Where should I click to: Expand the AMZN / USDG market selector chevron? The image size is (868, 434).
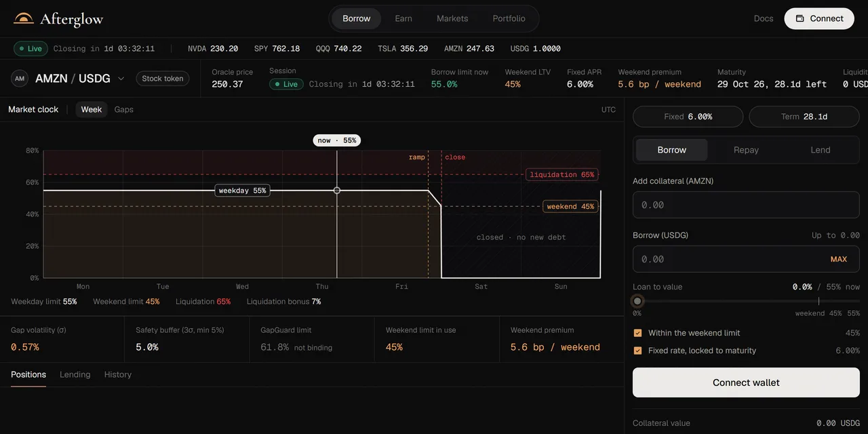121,79
